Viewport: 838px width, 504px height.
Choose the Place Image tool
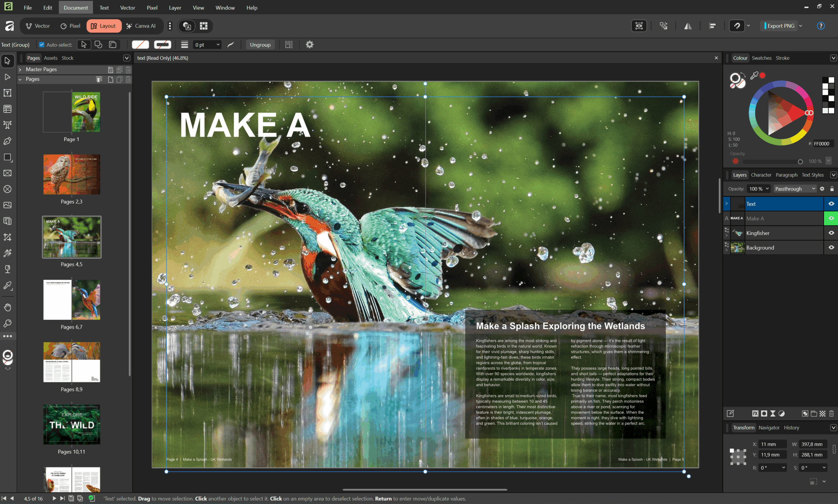[8, 205]
